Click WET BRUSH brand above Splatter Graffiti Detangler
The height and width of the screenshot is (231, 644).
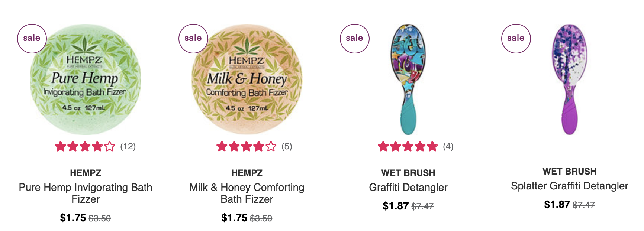pyautogui.click(x=570, y=171)
